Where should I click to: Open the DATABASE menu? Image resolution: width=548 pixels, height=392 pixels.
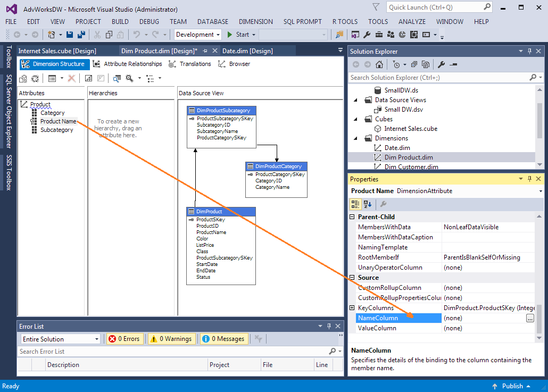(x=212, y=22)
